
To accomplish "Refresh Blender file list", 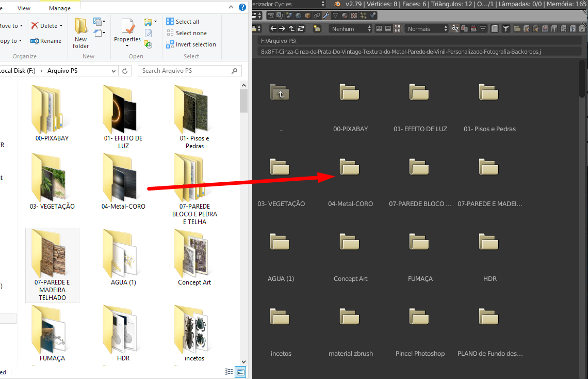I will 301,28.
